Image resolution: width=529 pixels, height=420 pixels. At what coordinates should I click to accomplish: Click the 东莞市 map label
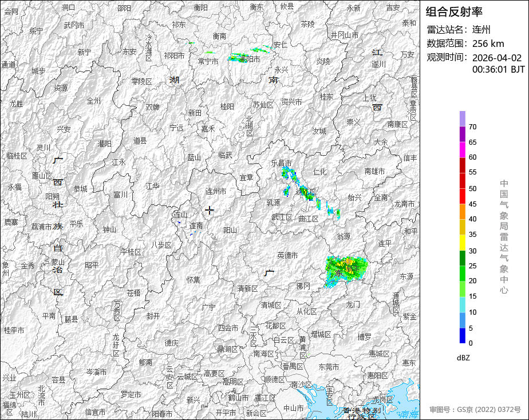329,366
